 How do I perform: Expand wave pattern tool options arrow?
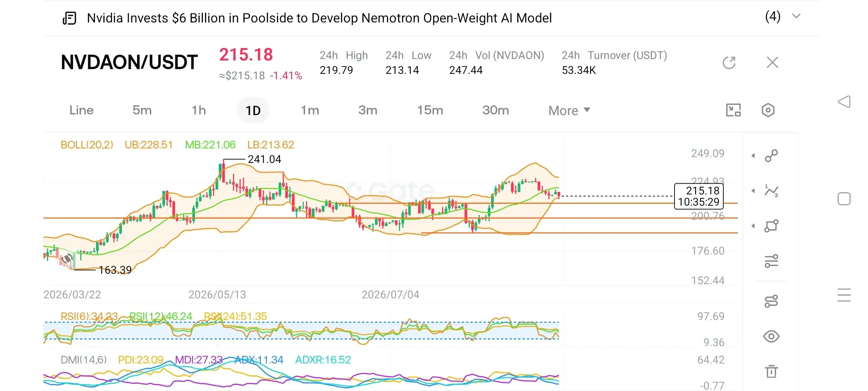[x=753, y=191]
